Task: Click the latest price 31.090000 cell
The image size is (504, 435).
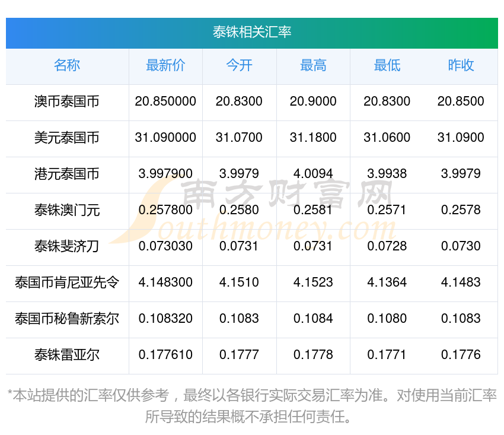Action: pyautogui.click(x=165, y=138)
